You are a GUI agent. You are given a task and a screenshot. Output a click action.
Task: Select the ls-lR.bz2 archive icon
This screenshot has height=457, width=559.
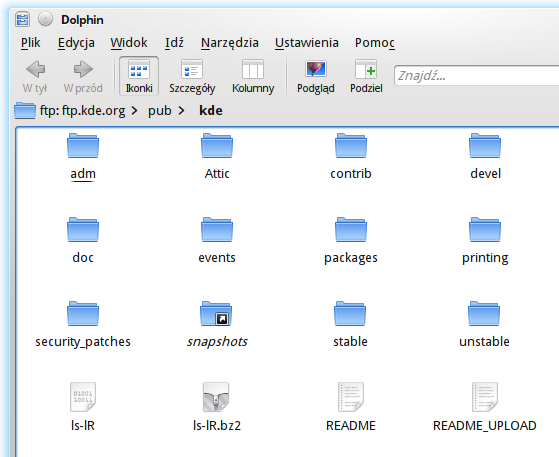(216, 397)
